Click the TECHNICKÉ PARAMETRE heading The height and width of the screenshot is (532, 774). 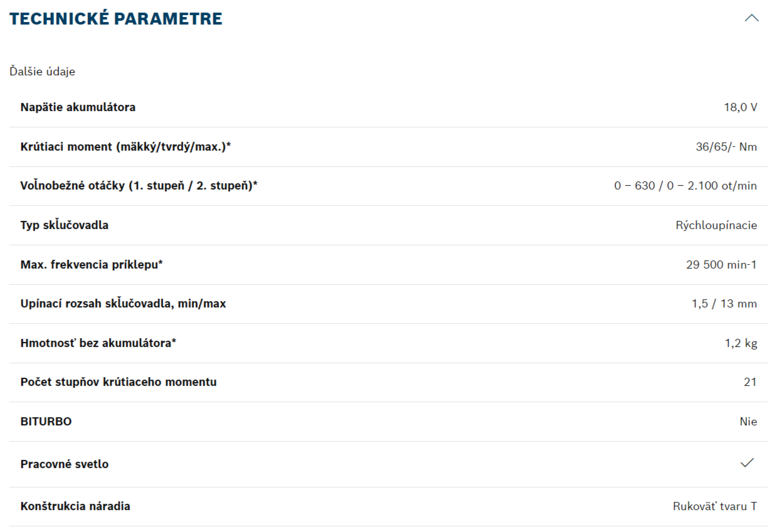click(x=116, y=19)
